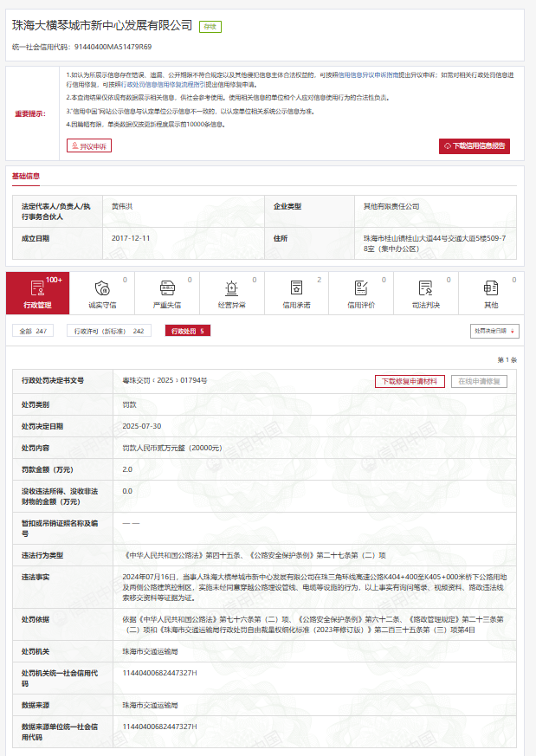Click the 下载修复申请材料 button
536x756 pixels.
[410, 381]
